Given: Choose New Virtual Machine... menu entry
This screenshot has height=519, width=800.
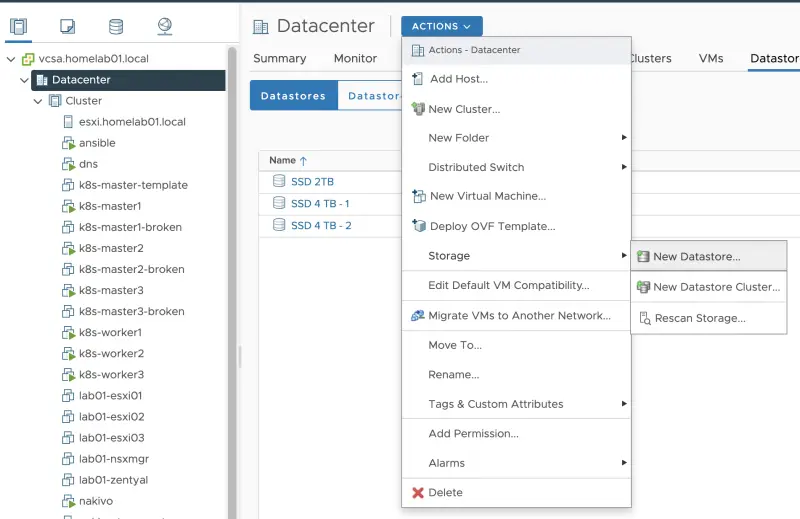Looking at the screenshot, I should (516, 196).
